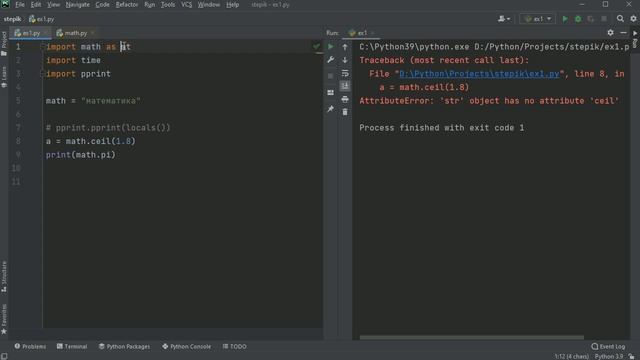
Task: Open the VCS menu
Action: (187, 5)
